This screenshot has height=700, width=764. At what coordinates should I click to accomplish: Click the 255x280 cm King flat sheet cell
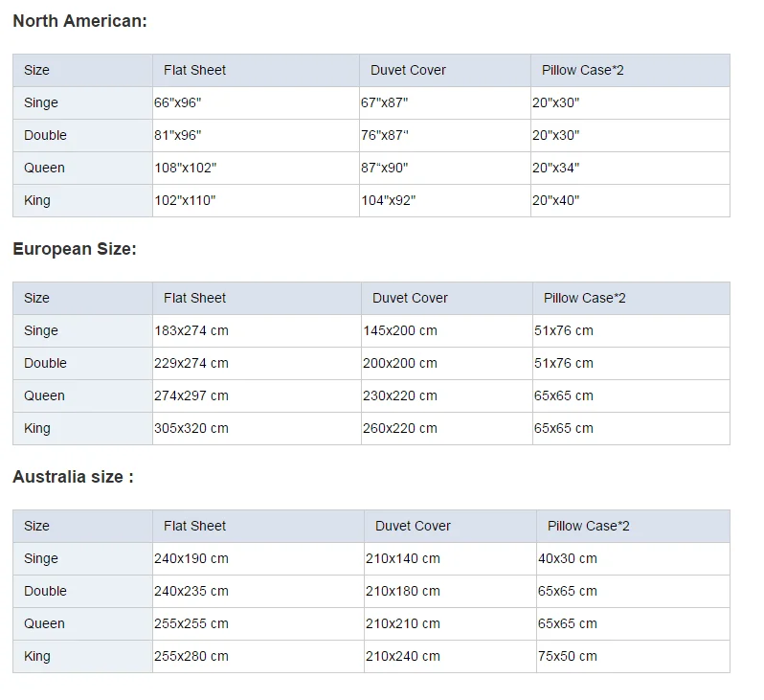191,656
